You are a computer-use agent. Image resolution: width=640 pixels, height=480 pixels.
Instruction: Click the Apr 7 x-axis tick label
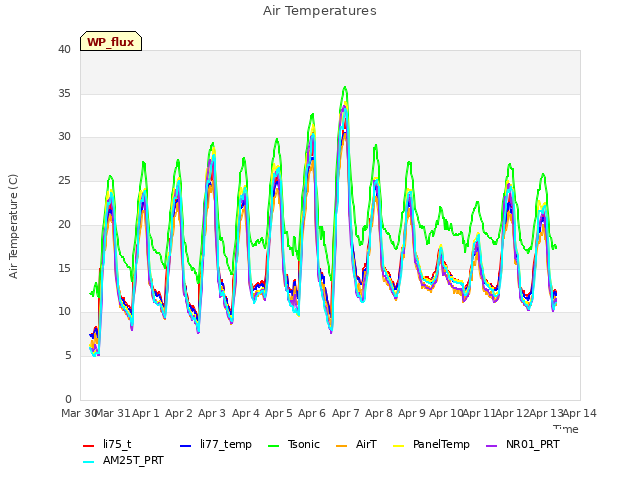pyautogui.click(x=346, y=413)
